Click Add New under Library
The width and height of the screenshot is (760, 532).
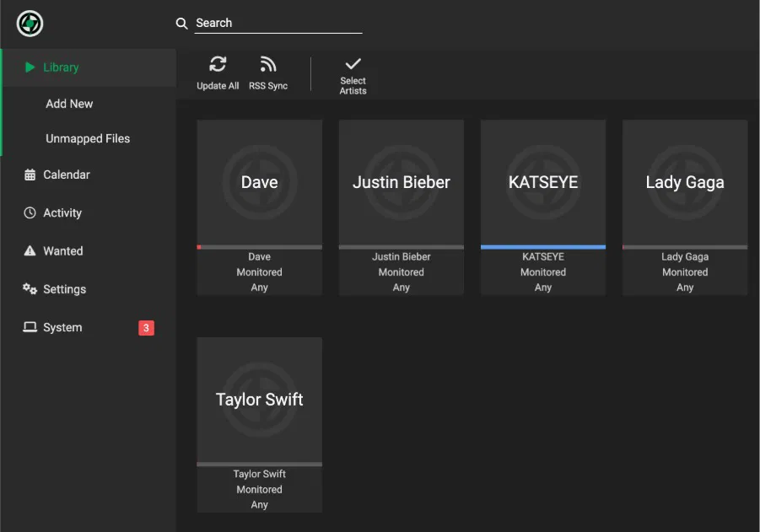(x=69, y=104)
